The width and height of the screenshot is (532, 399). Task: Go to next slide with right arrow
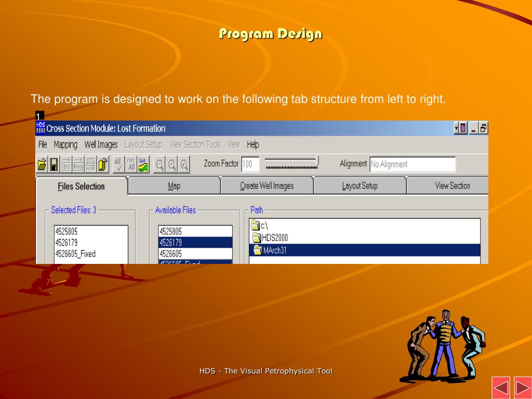pyautogui.click(x=523, y=388)
